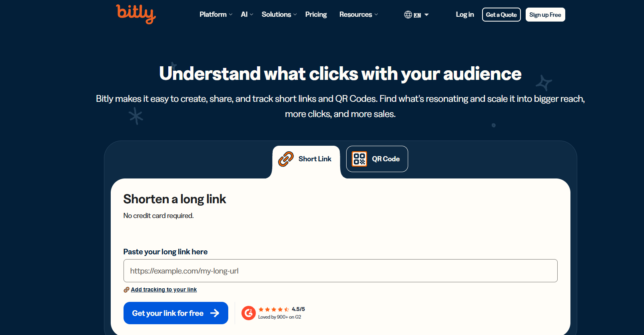
Task: Click the Log in link
Action: (x=465, y=14)
